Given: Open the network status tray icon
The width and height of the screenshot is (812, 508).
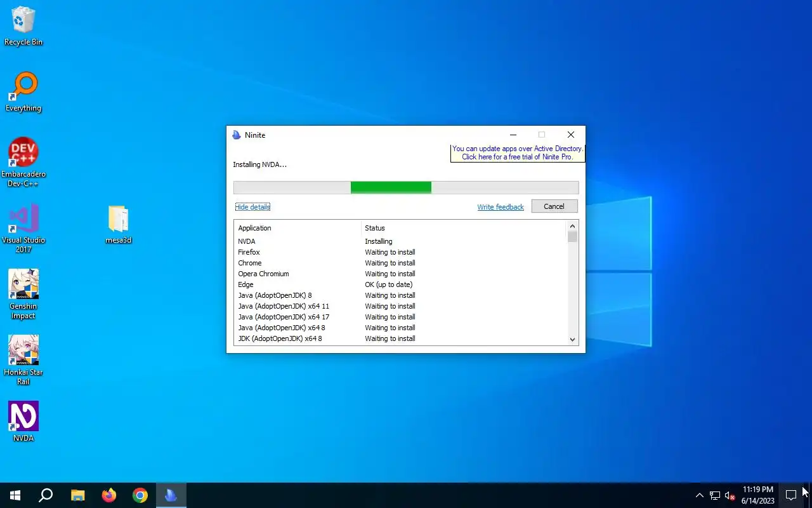Looking at the screenshot, I should tap(715, 495).
